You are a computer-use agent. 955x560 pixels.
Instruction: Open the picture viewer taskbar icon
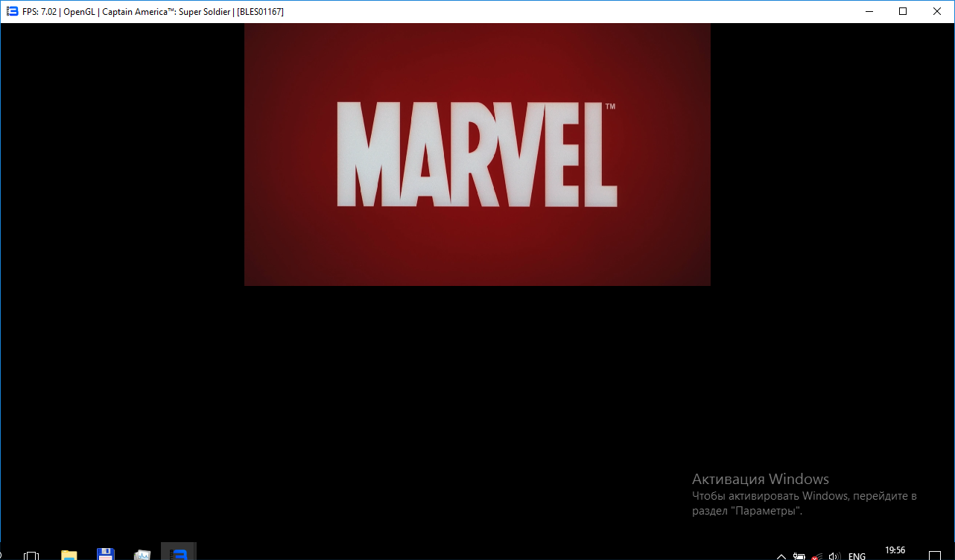coord(142,555)
